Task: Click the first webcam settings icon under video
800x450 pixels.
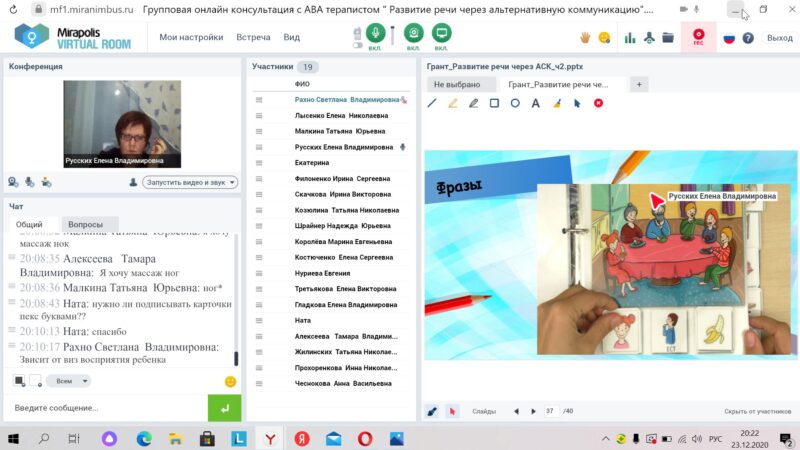Action: point(13,182)
